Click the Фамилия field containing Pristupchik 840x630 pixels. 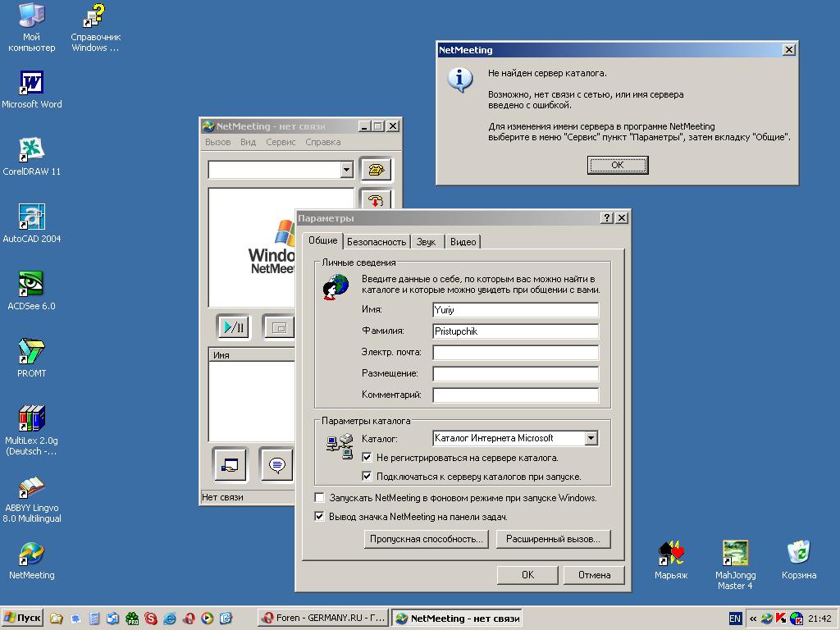tap(515, 331)
